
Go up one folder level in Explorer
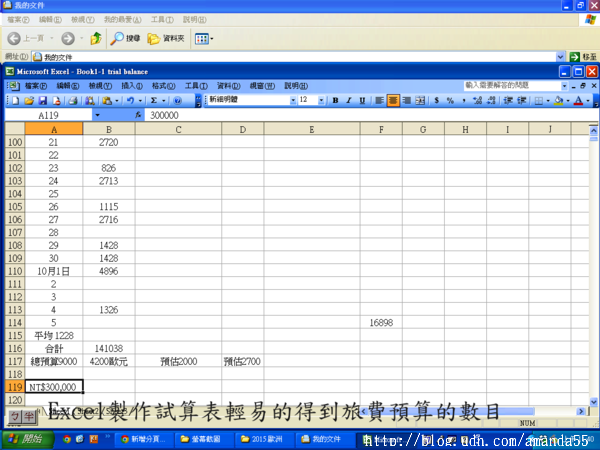[96, 38]
